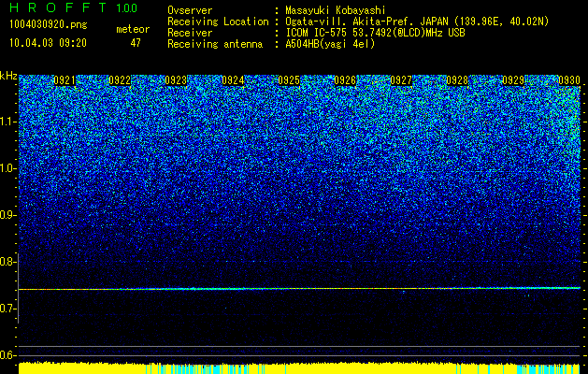Click the ICOM IC-575 53.7492 MHz USB text

click(x=375, y=33)
